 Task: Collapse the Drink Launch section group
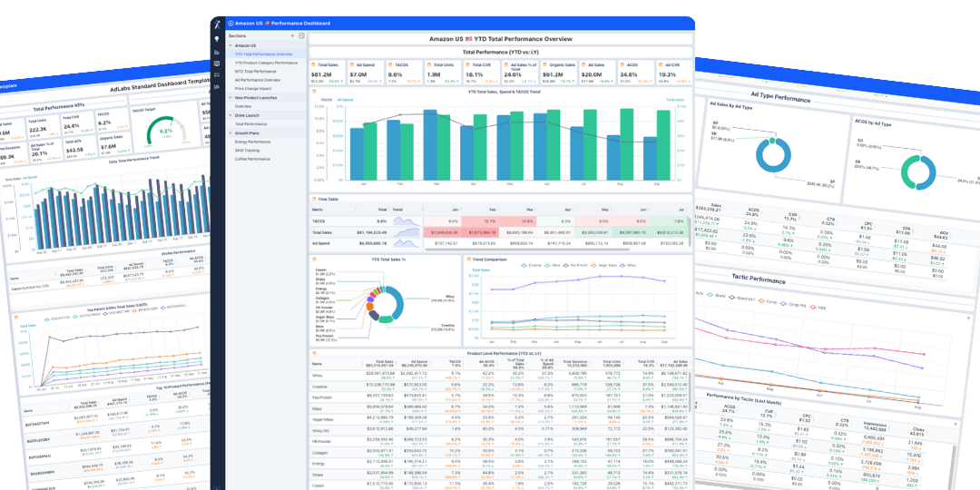[x=230, y=115]
